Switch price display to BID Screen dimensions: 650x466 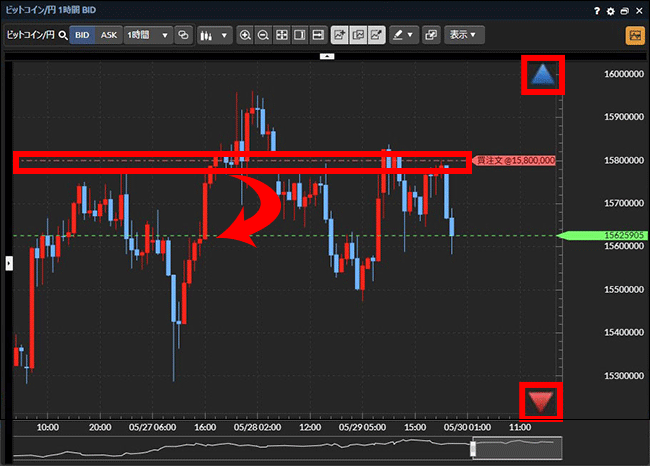(83, 35)
